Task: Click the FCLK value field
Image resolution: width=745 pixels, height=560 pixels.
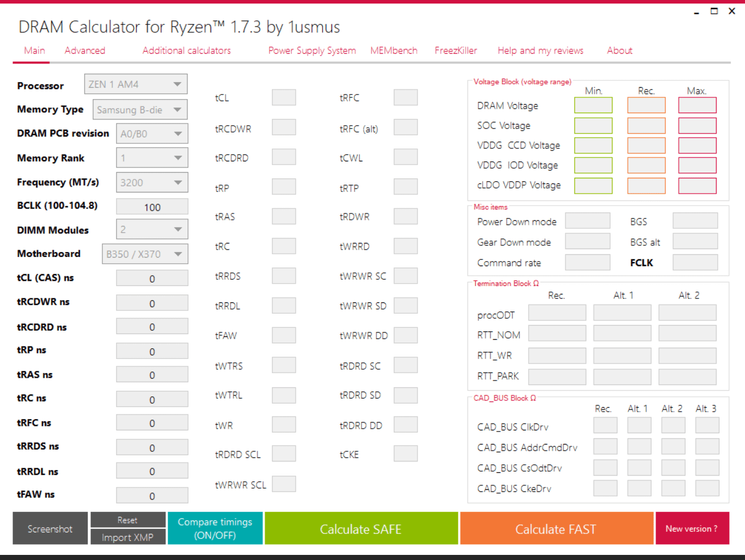Action: (x=695, y=262)
